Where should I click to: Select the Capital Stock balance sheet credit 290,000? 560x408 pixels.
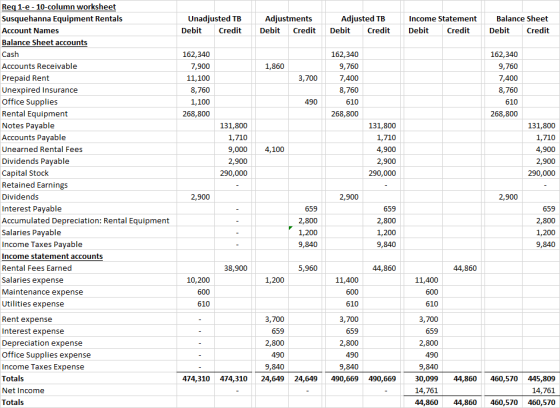[x=541, y=173]
